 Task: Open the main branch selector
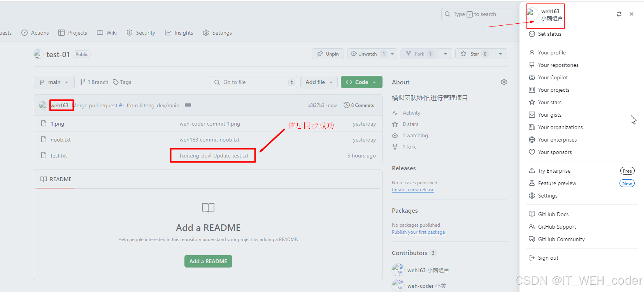coord(54,82)
